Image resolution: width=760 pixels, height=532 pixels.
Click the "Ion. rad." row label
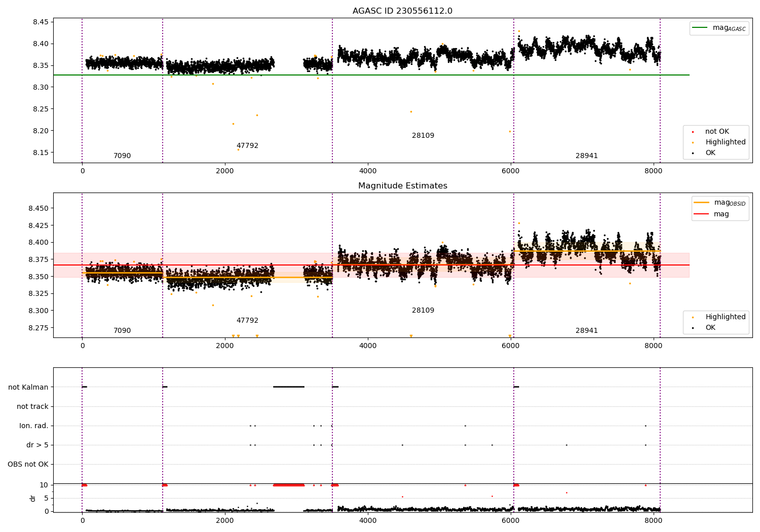point(34,426)
